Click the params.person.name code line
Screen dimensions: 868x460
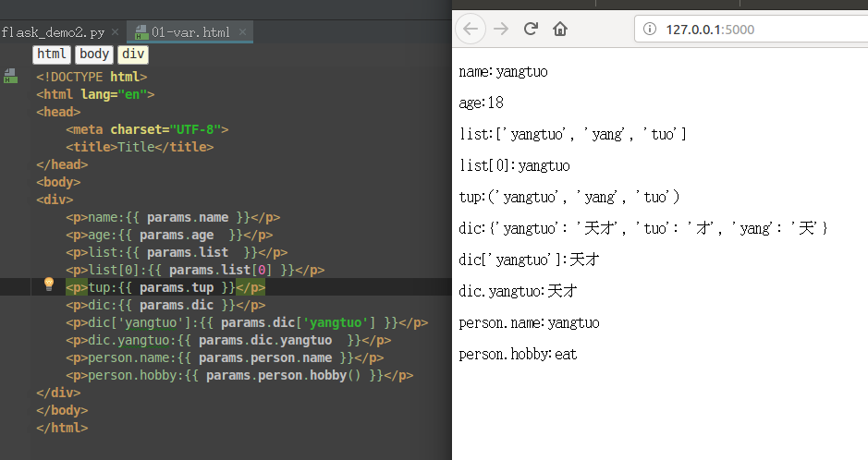(225, 357)
